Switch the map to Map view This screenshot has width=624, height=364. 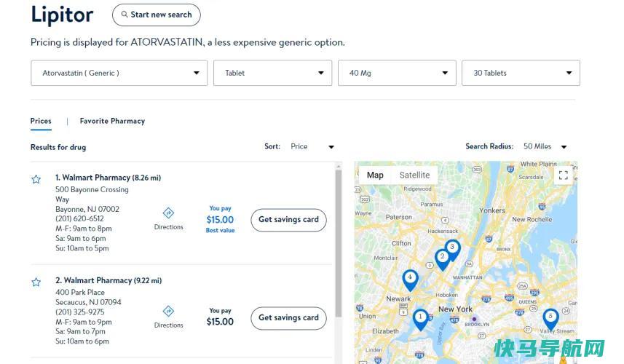pos(375,175)
